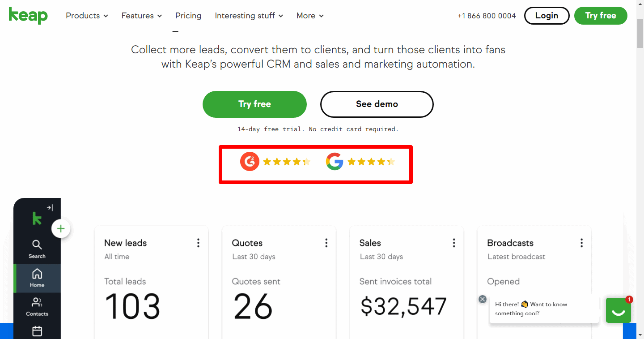Click the star rating beside Google logo
Image resolution: width=644 pixels, height=339 pixels.
[371, 162]
